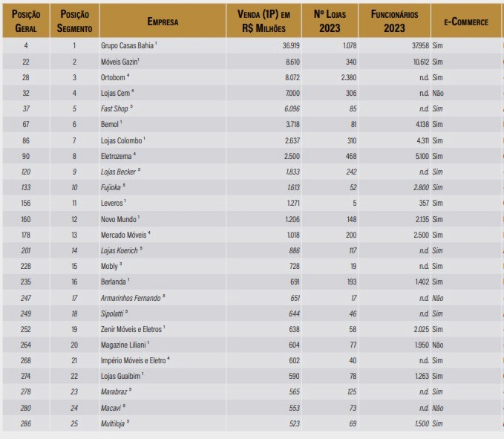This screenshot has height=439, width=504.
Task: Select the Multiloja company name
Action: pos(114,423)
